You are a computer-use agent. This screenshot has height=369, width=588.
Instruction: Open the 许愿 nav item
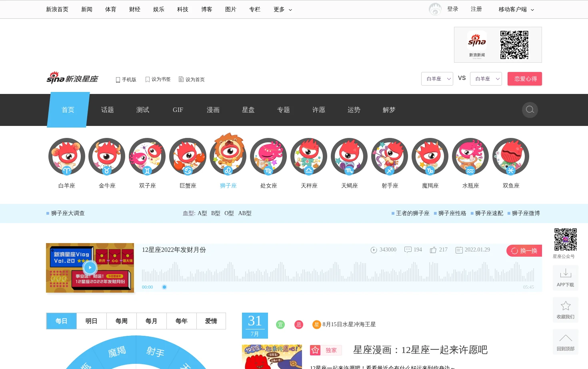(x=319, y=110)
